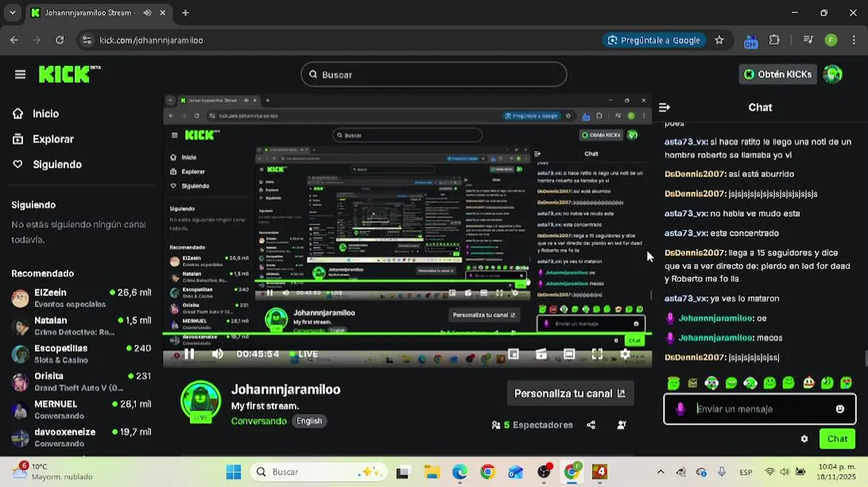Image resolution: width=868 pixels, height=487 pixels.
Task: Jump to LIVE indicator in the player
Action: coord(304,354)
